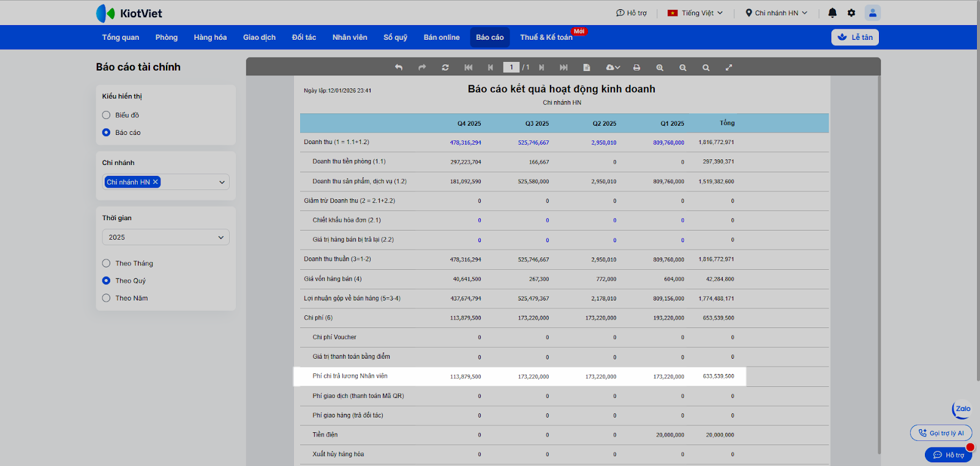Open the Chi nhánh branch selector dropdown
This screenshot has height=466, width=980.
click(x=222, y=182)
